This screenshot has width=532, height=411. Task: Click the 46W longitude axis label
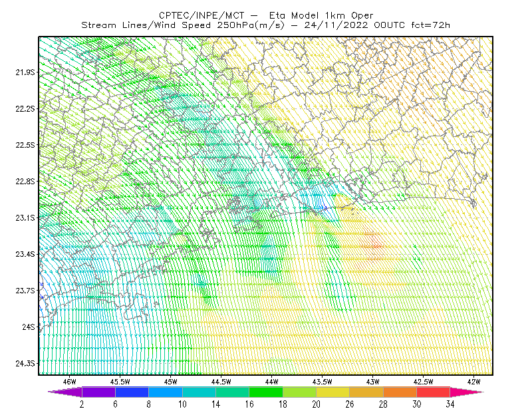(x=70, y=382)
